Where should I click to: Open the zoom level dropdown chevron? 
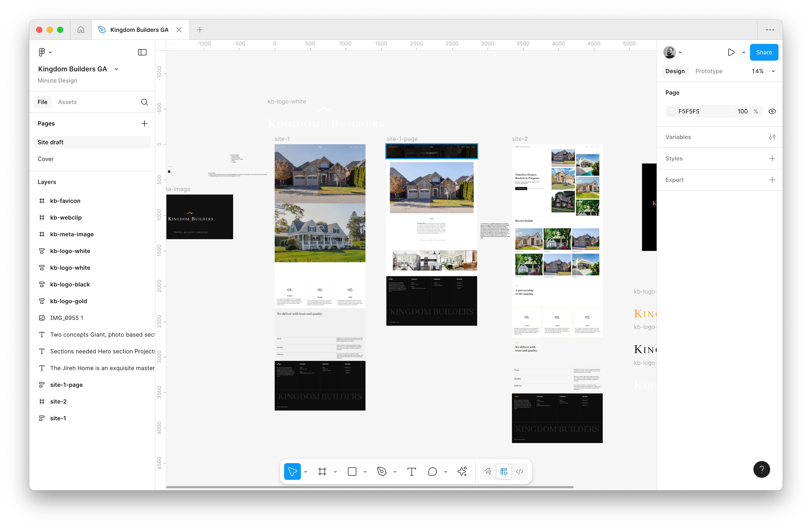tap(773, 71)
